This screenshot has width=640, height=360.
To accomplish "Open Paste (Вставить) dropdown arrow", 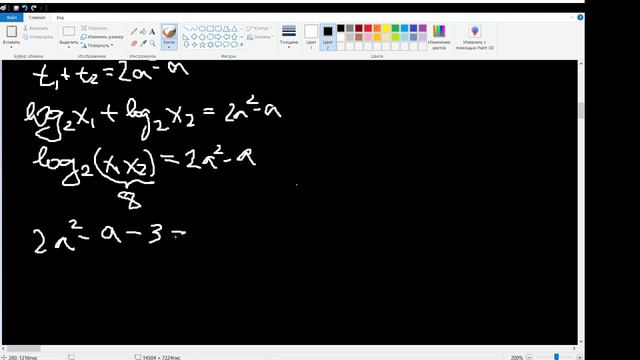I will click(x=11, y=47).
